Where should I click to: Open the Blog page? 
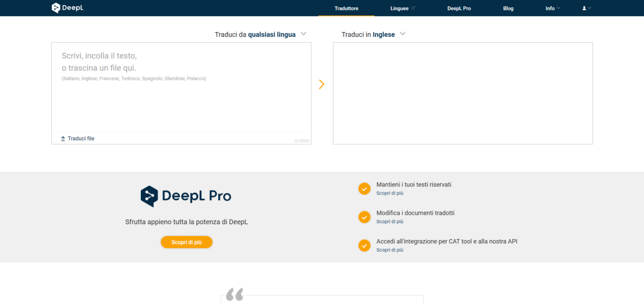pos(508,9)
